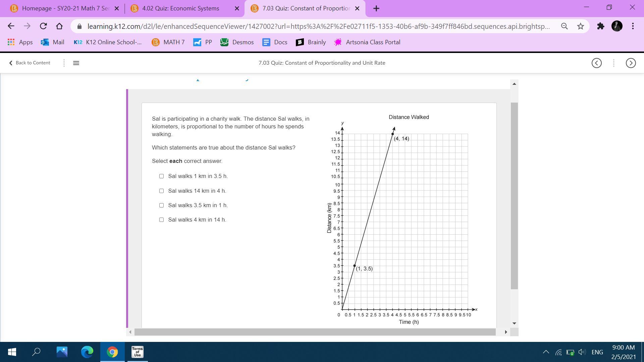
Task: Open Brainly bookmark link
Action: point(311,42)
